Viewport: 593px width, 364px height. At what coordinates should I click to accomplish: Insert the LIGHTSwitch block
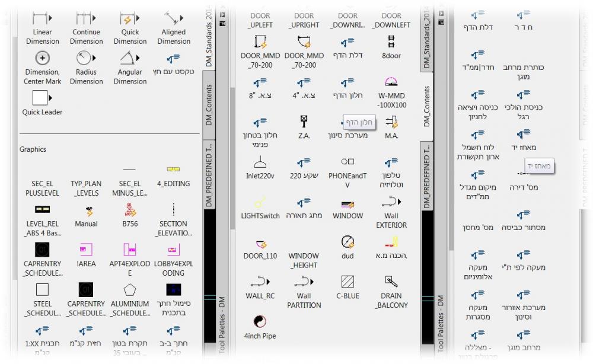[x=260, y=202]
